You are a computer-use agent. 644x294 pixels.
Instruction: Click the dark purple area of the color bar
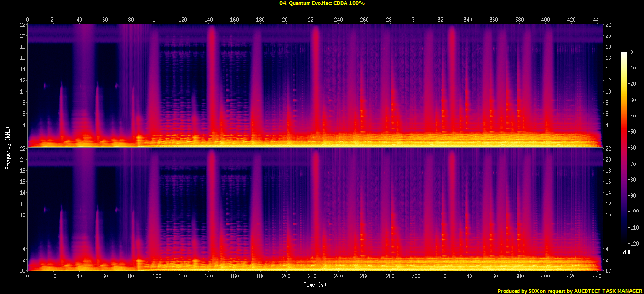623,201
